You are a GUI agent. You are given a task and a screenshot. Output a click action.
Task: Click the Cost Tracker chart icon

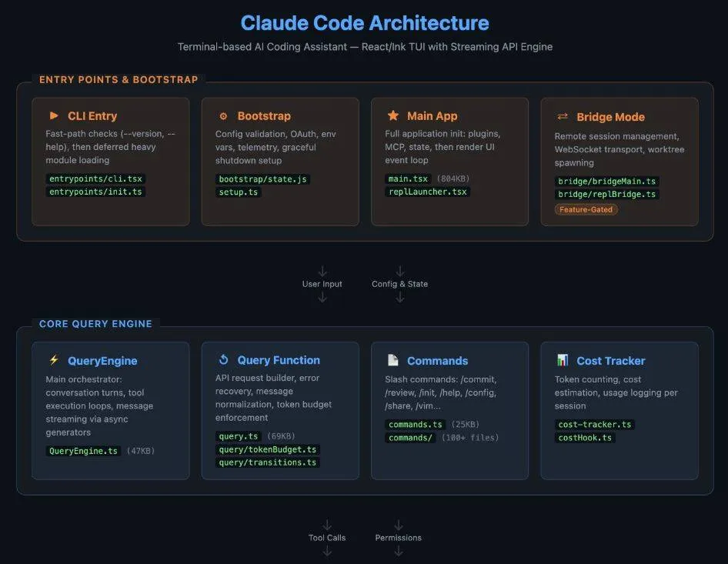[x=563, y=360]
